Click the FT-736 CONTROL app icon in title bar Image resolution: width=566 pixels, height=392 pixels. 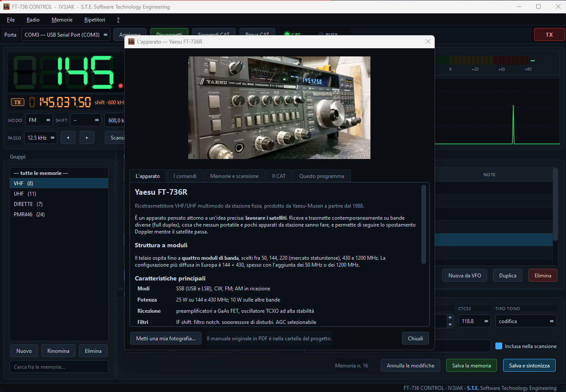coord(6,6)
